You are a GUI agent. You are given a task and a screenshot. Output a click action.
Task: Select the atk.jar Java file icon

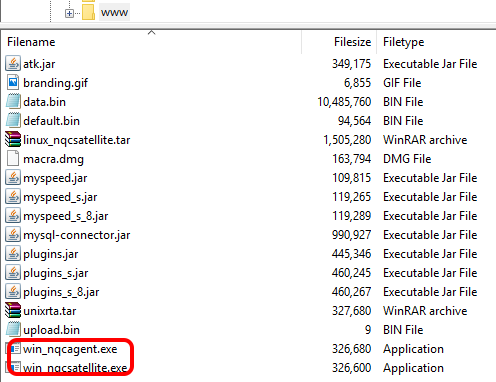[13, 63]
